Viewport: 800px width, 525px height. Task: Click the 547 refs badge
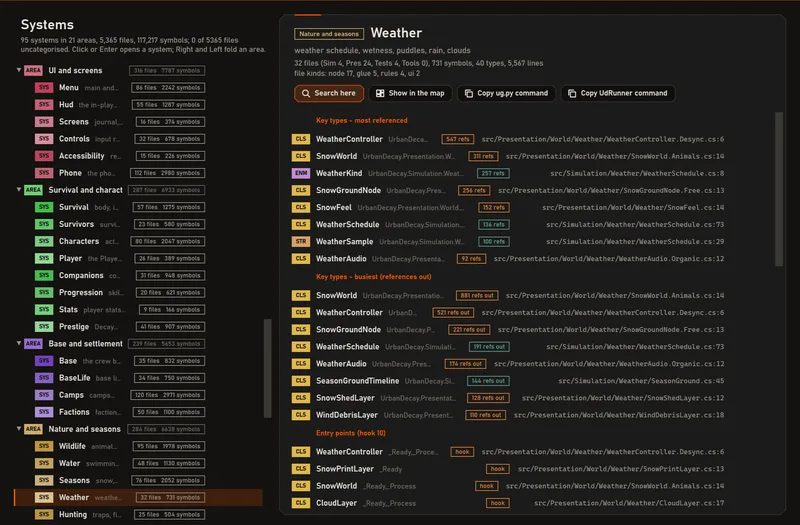coord(458,139)
